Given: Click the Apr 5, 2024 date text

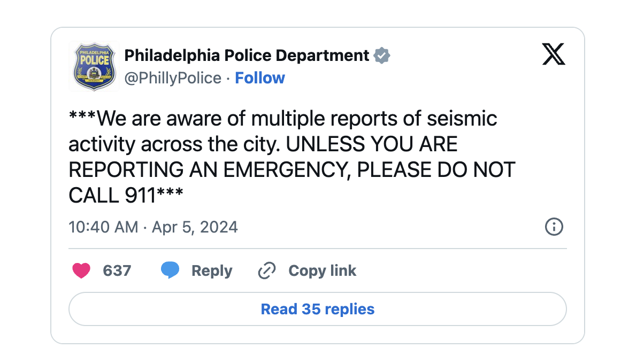Looking at the screenshot, I should pyautogui.click(x=195, y=227).
